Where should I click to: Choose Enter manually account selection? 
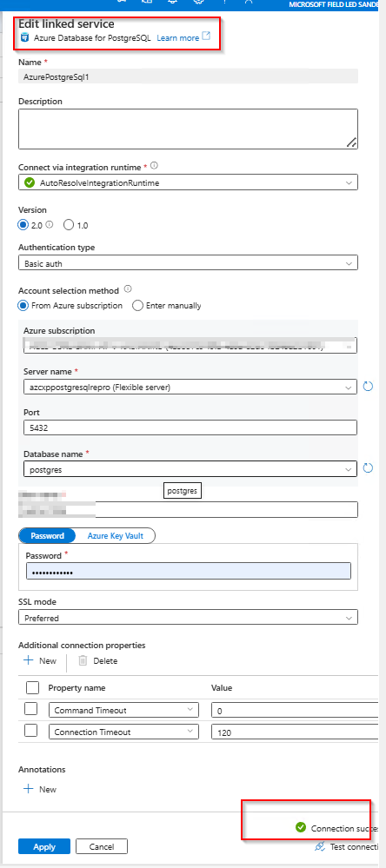[137, 306]
